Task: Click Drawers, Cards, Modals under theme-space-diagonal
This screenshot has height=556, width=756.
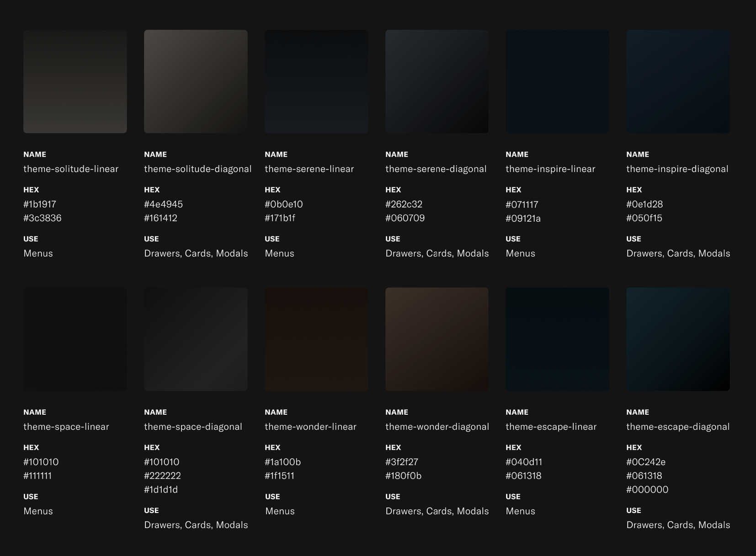Action: coord(196,524)
